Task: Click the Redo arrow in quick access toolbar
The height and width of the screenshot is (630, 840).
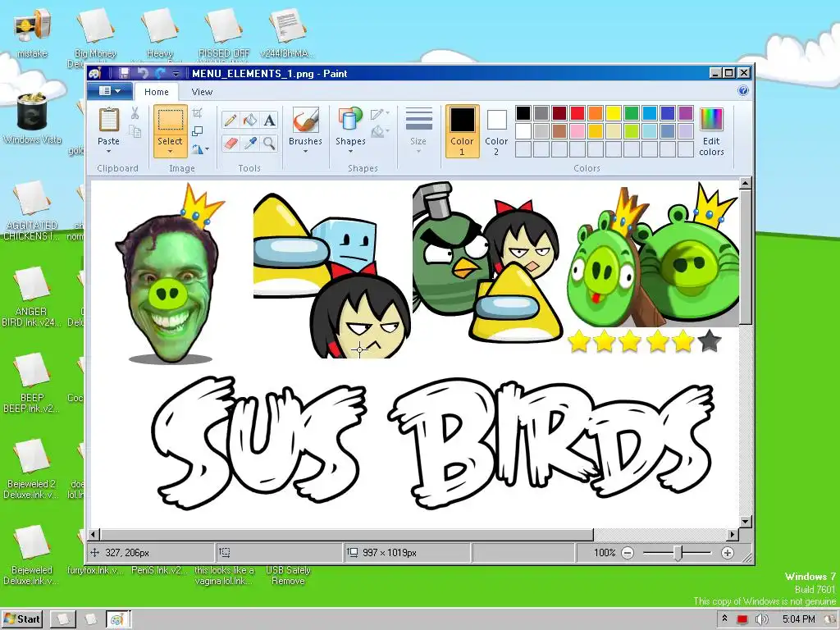Action: coord(160,73)
